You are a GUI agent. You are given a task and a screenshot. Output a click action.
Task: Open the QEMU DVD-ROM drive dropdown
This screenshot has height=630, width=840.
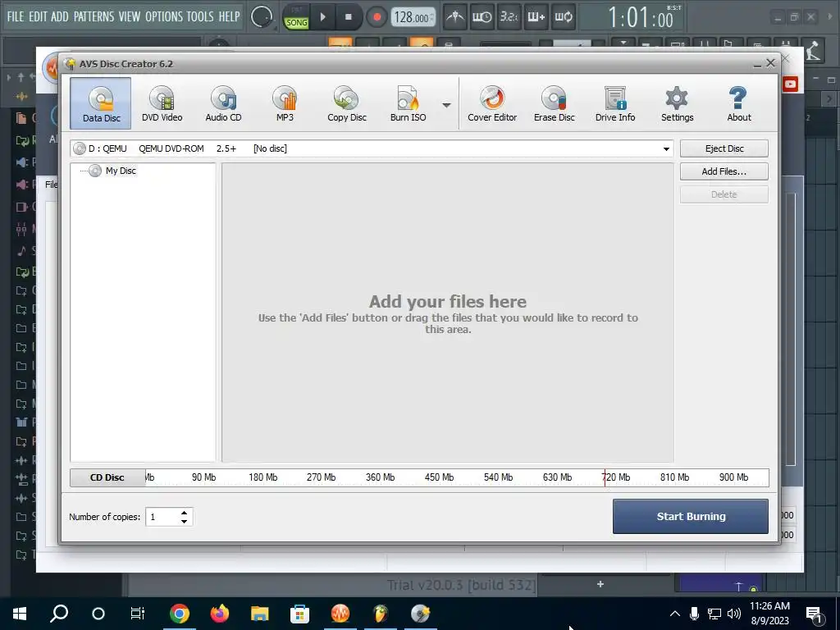[666, 149]
